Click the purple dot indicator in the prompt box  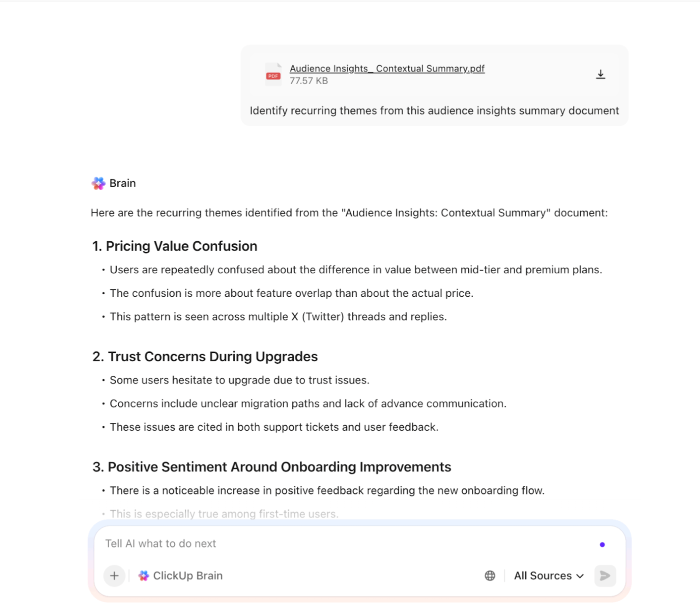pos(602,544)
